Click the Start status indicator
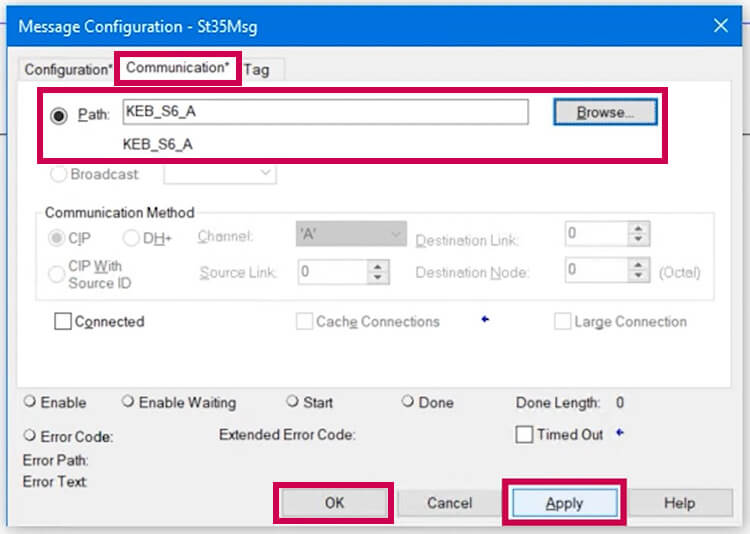This screenshot has width=750, height=534. pos(292,401)
